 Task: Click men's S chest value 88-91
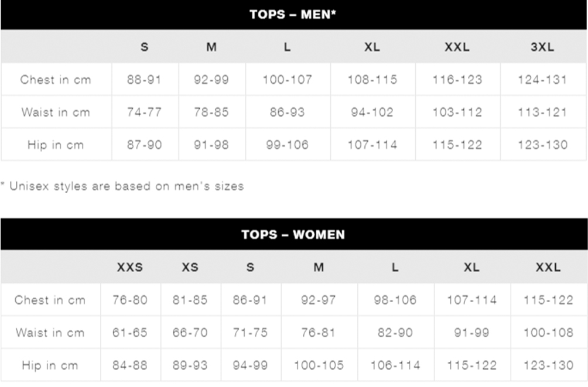pyautogui.click(x=144, y=80)
